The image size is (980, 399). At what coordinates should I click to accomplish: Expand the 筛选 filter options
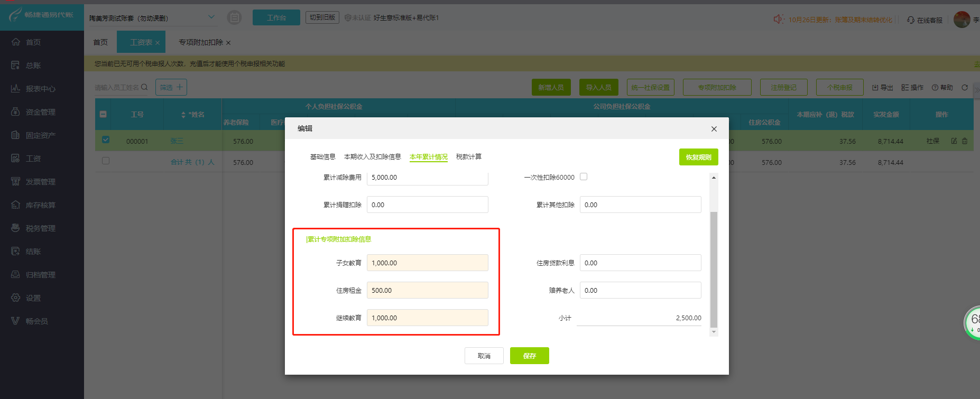pyautogui.click(x=171, y=87)
